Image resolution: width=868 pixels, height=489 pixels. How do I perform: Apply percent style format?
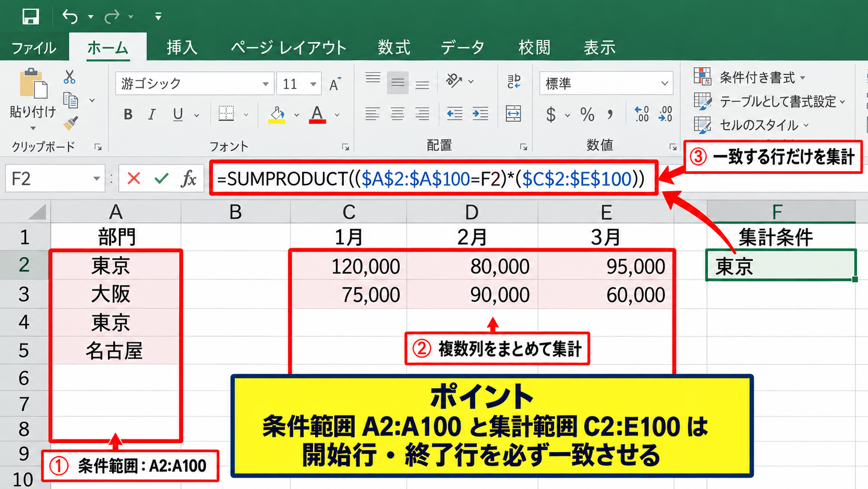click(x=587, y=114)
